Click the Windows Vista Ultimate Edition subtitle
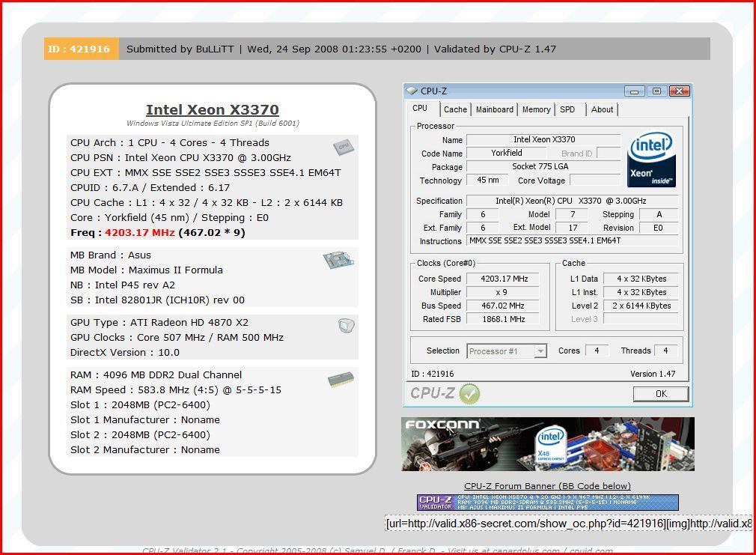The image size is (756, 555). pos(213,124)
